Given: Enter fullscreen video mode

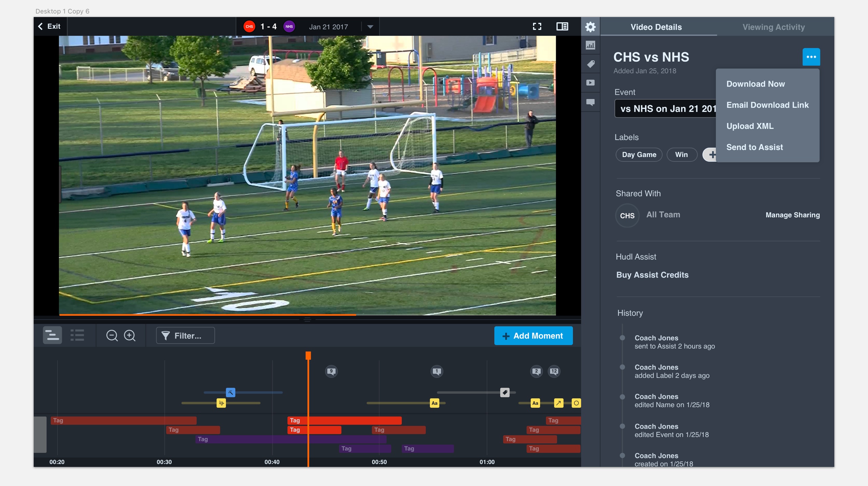Looking at the screenshot, I should 537,26.
